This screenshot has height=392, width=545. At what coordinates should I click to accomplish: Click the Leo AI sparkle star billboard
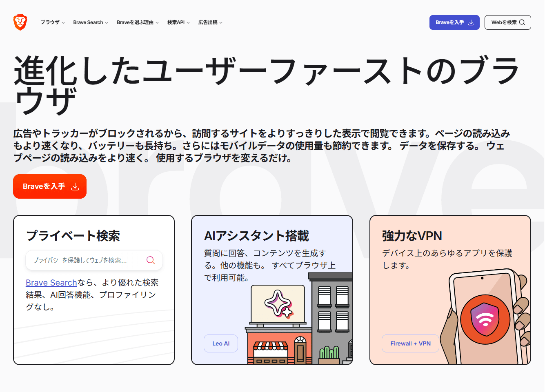[278, 304]
